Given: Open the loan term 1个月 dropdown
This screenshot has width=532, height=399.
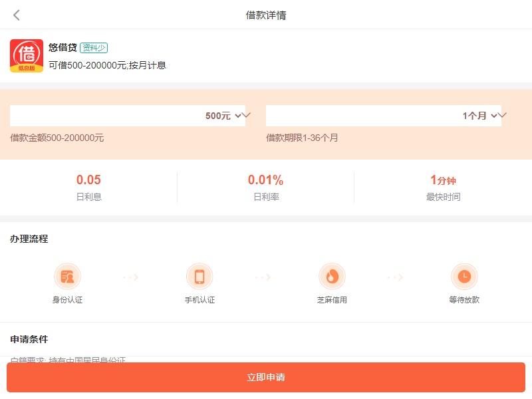Looking at the screenshot, I should pyautogui.click(x=382, y=116).
